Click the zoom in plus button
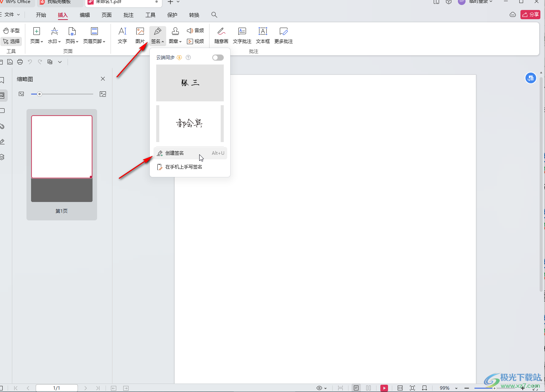Image resolution: width=545 pixels, height=392 pixels. (x=522, y=388)
